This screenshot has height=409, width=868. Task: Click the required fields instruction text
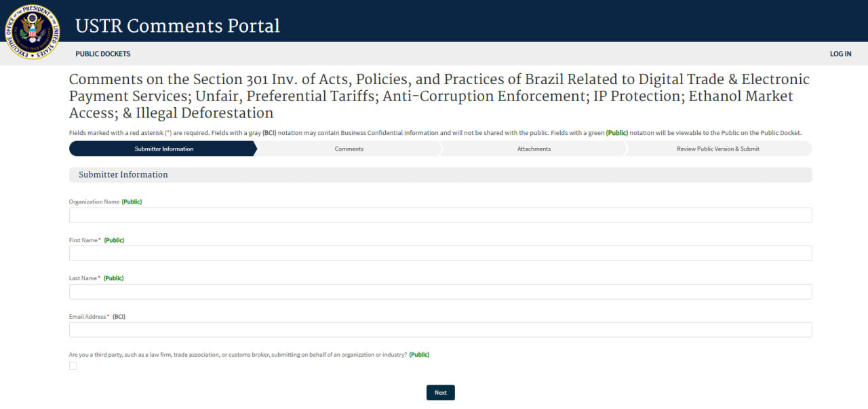tap(435, 133)
